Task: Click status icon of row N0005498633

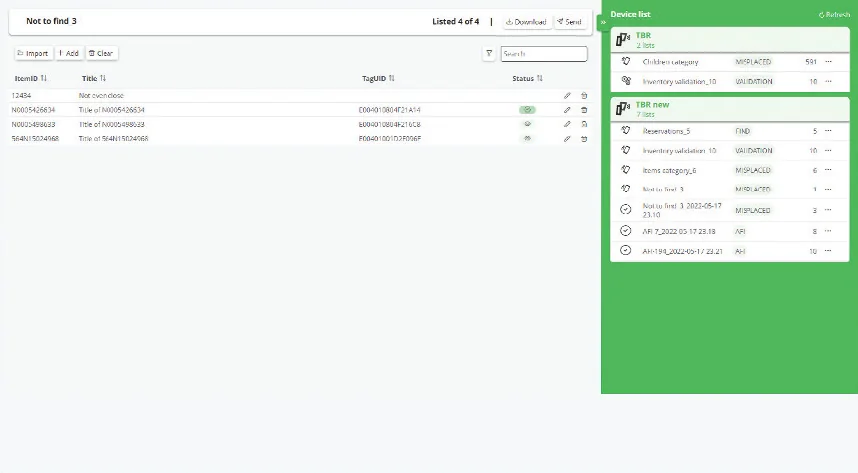Action: [527, 124]
